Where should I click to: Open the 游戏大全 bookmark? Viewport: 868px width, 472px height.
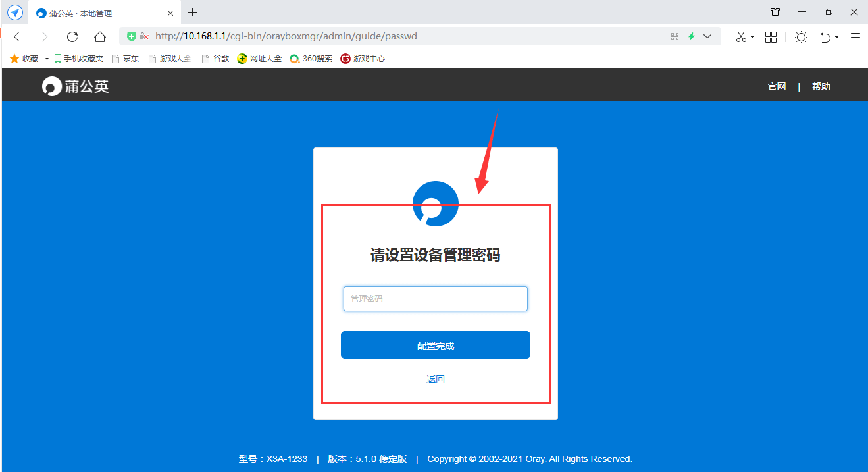click(170, 59)
